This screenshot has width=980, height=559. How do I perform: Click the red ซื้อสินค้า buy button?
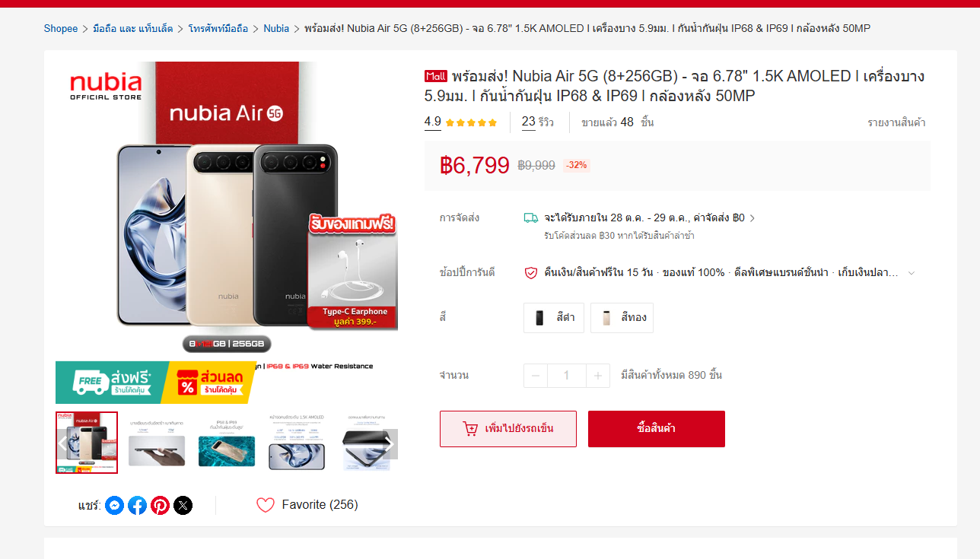click(656, 429)
